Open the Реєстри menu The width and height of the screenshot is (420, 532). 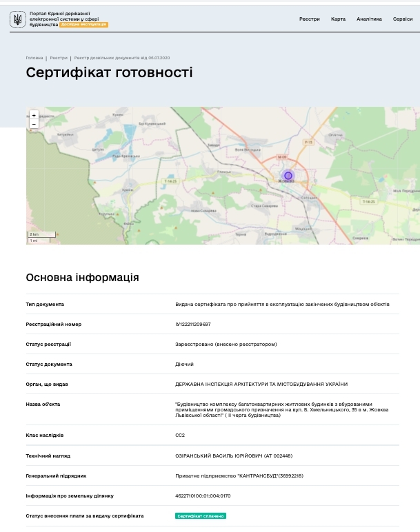[310, 19]
